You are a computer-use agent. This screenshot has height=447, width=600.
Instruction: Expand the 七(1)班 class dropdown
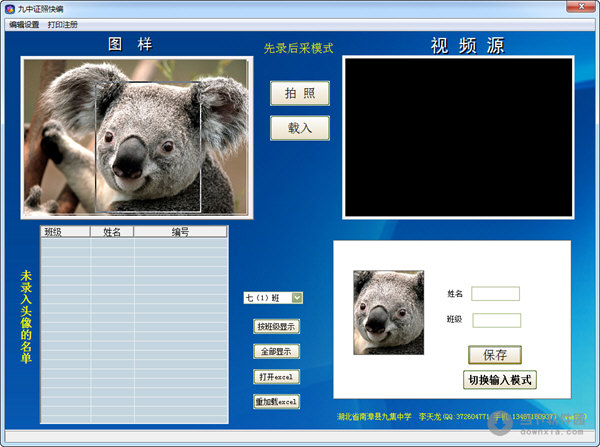pos(297,298)
